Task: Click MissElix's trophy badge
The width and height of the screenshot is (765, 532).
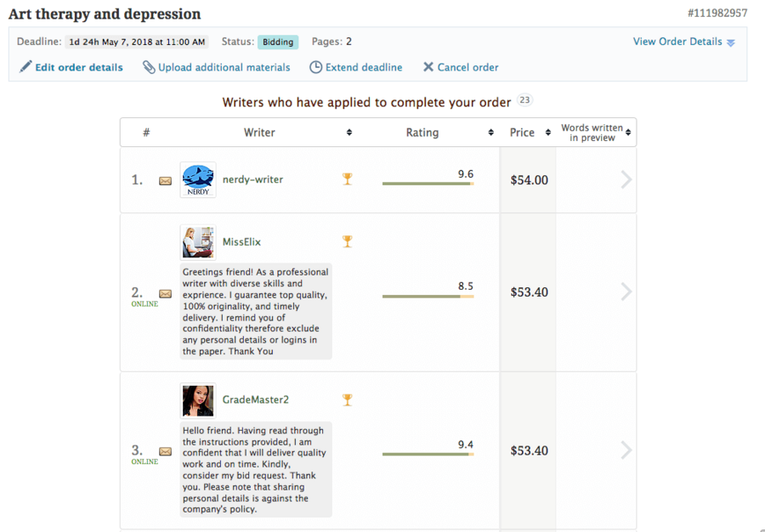Action: point(347,241)
